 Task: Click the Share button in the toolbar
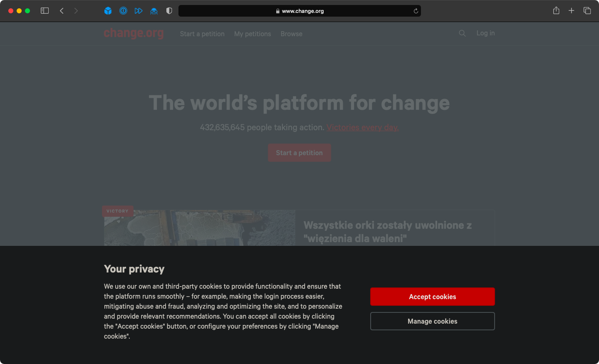click(x=556, y=11)
